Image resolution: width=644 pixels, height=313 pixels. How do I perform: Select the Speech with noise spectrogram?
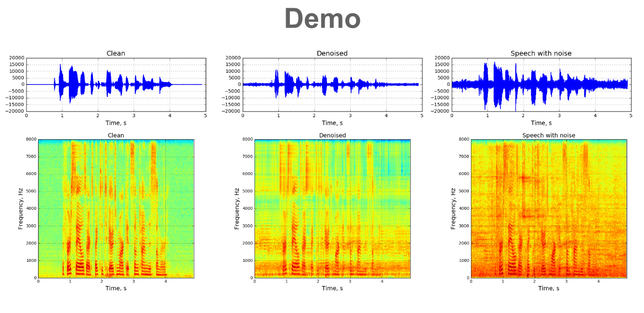pos(549,208)
